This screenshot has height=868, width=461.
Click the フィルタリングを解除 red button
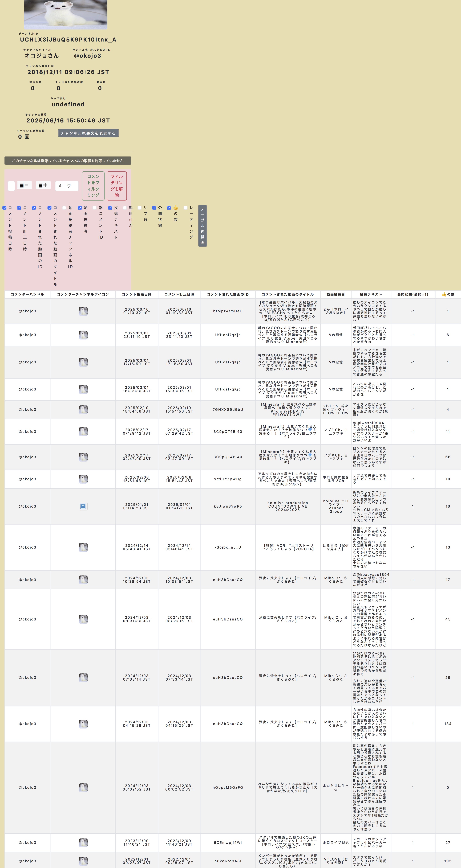click(x=117, y=186)
